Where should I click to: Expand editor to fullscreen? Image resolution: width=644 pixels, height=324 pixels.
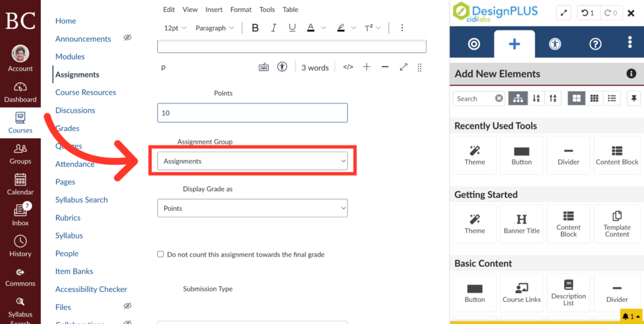click(x=404, y=67)
